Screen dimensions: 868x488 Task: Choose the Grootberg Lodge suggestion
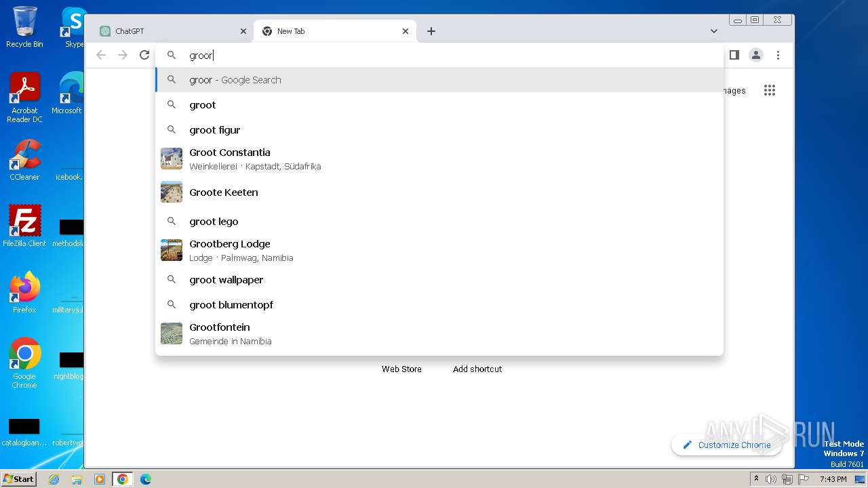439,251
